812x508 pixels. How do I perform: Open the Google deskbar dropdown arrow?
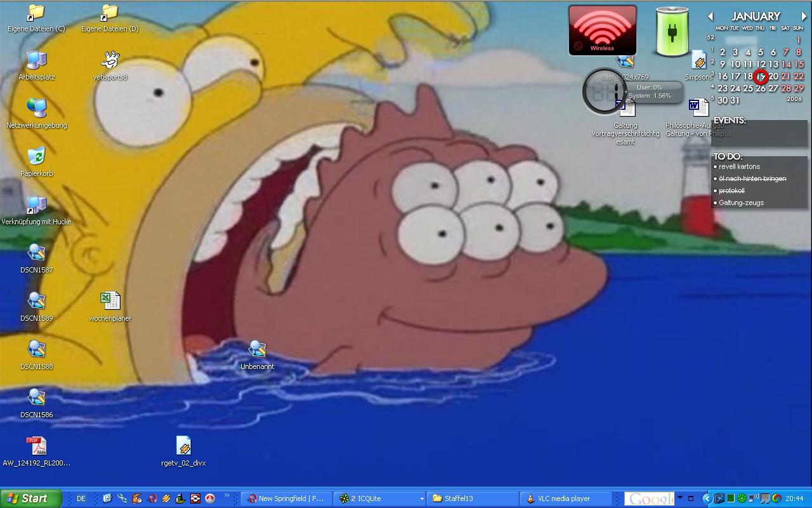pyautogui.click(x=680, y=497)
